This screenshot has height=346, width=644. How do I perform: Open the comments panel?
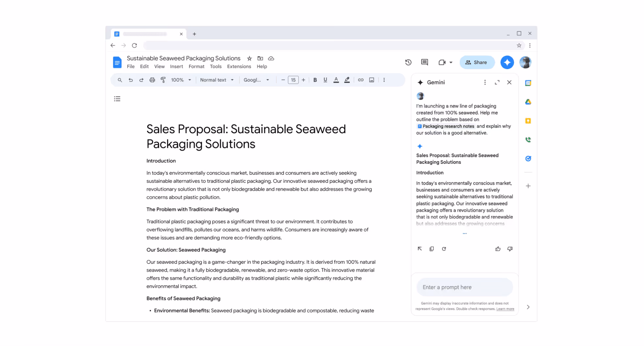pyautogui.click(x=425, y=62)
